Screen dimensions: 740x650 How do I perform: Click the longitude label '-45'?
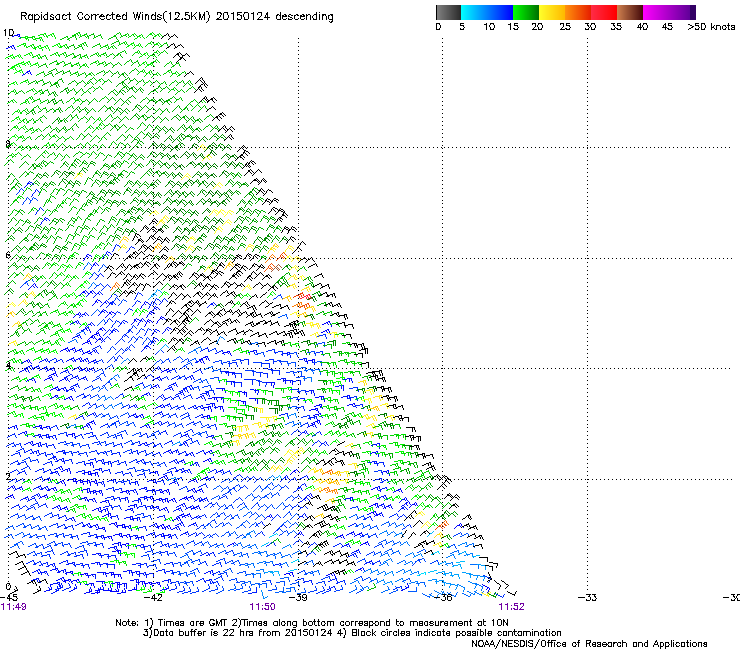point(9,598)
